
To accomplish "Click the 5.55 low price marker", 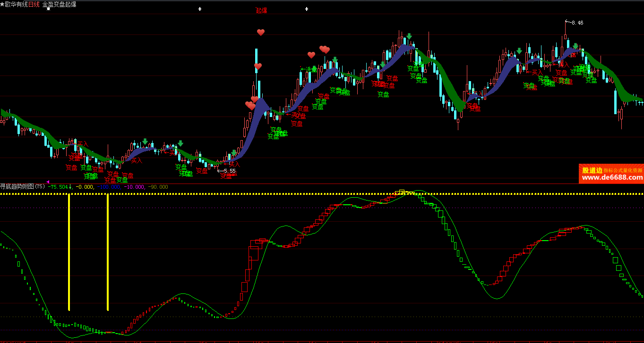I will (229, 171).
